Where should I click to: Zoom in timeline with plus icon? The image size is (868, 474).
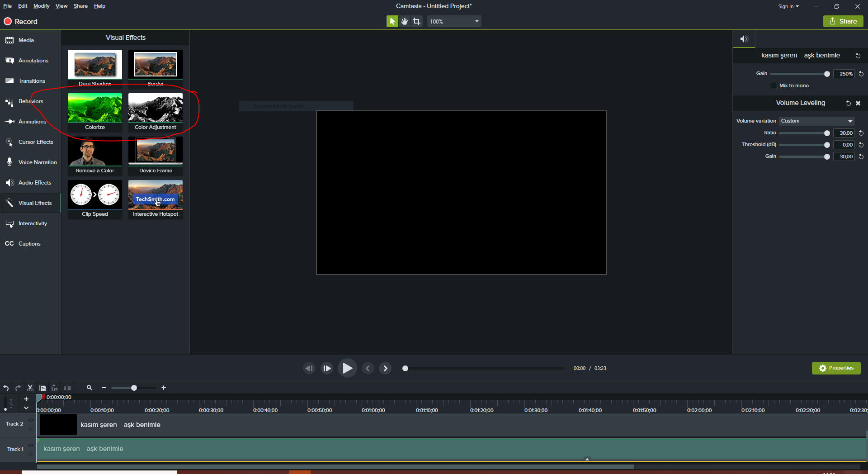164,388
